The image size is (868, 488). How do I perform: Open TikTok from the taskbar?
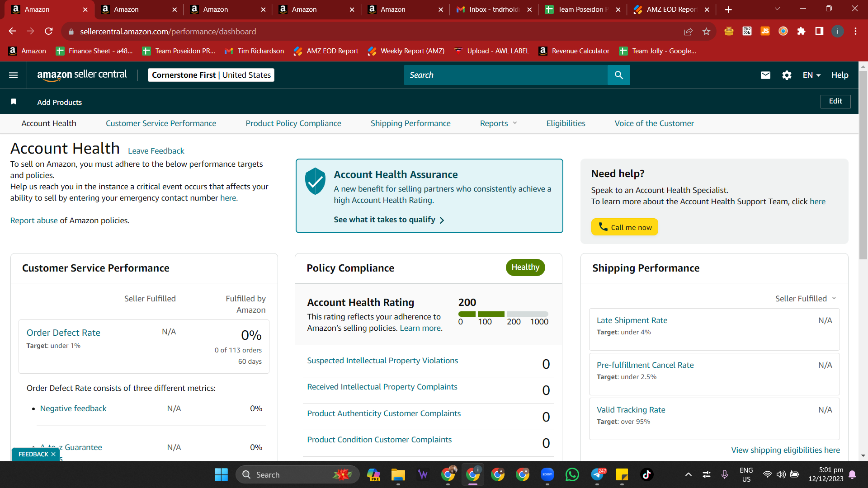pos(646,474)
